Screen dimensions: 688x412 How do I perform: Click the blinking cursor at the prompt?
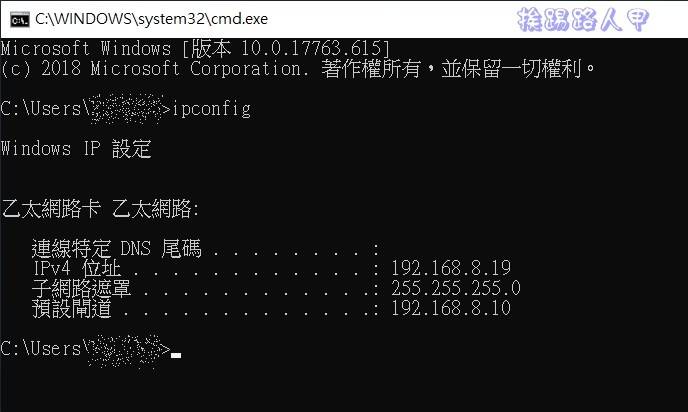pos(176,355)
